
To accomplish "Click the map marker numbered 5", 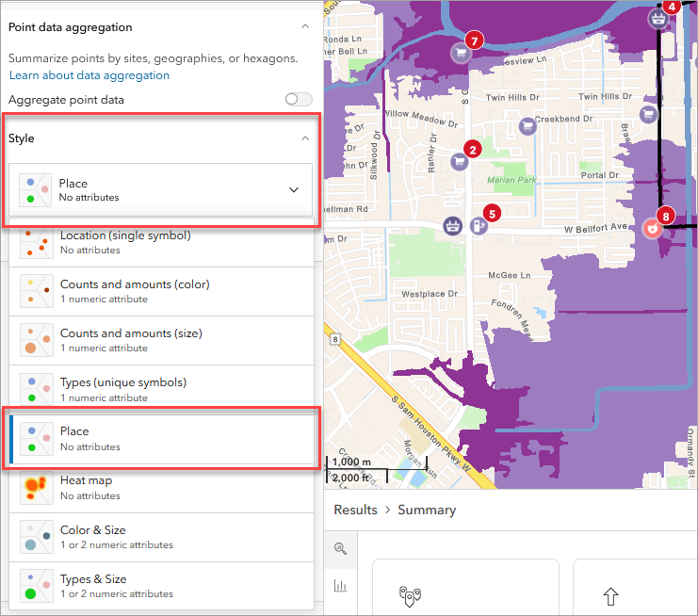I will (x=493, y=214).
